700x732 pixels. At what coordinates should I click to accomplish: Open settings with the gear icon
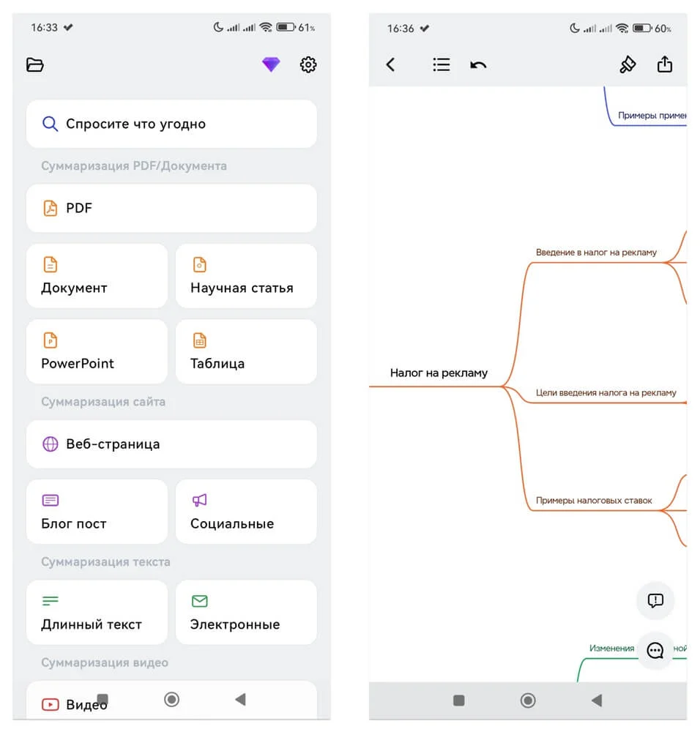(308, 65)
